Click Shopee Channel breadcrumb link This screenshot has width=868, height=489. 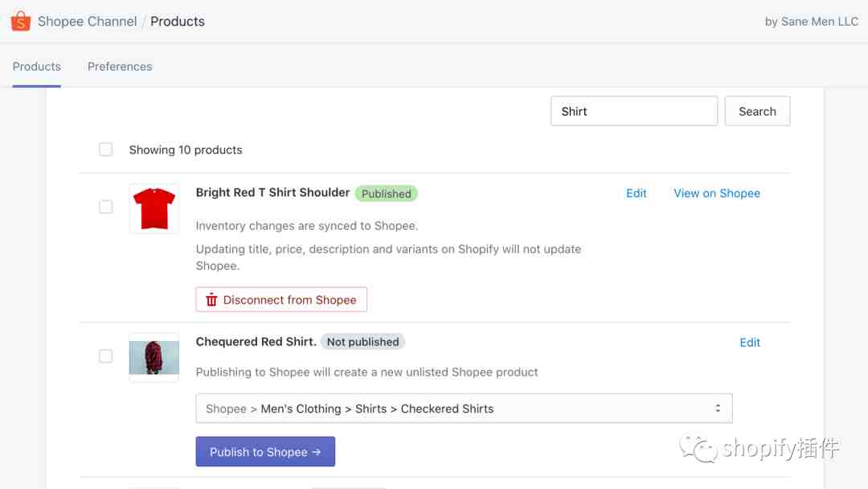[x=87, y=22]
